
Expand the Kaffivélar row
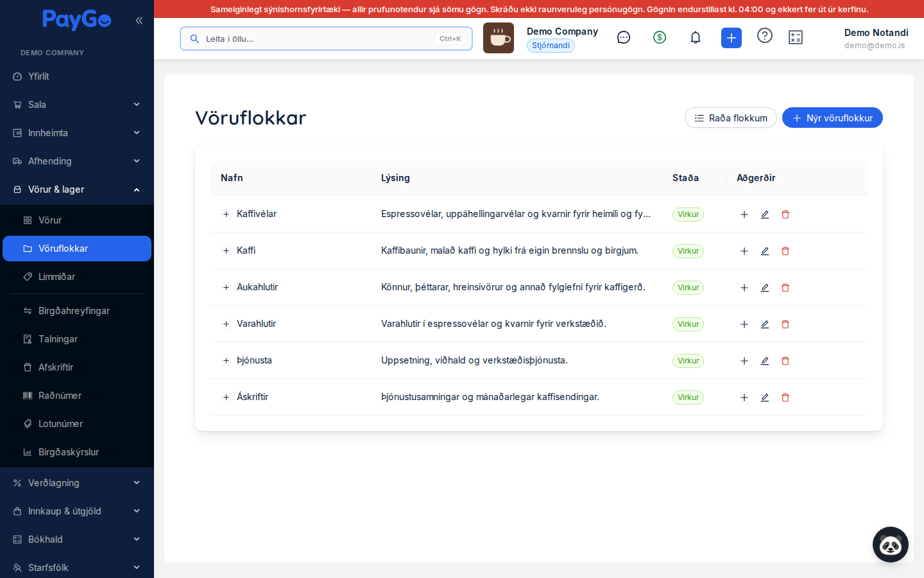[x=226, y=215]
